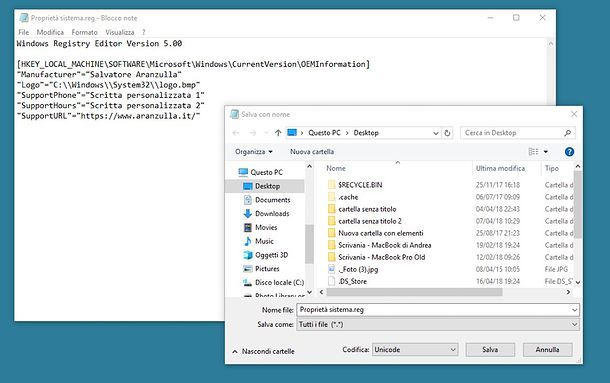This screenshot has height=383, width=610.
Task: Open the Visualizza menu
Action: [120, 32]
